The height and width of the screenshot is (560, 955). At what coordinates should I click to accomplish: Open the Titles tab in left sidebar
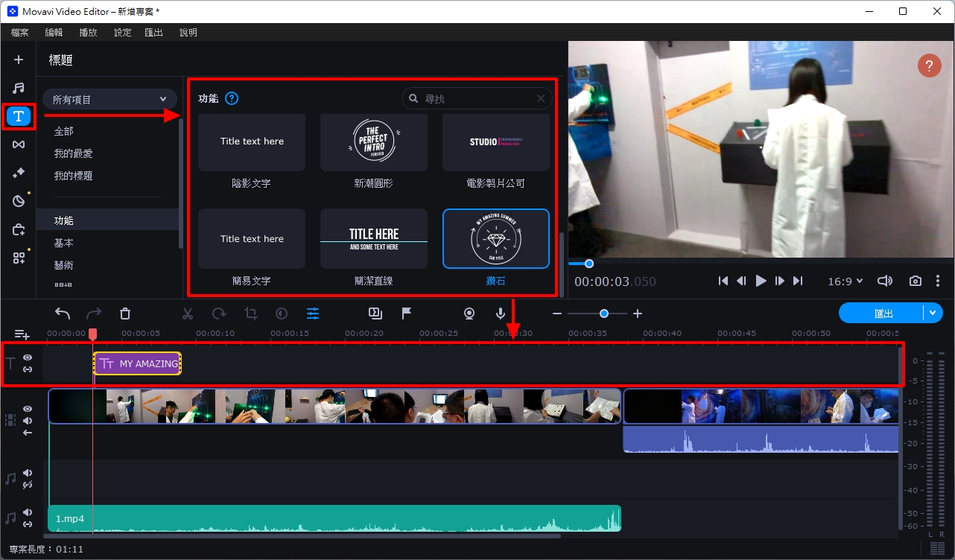pos(19,116)
